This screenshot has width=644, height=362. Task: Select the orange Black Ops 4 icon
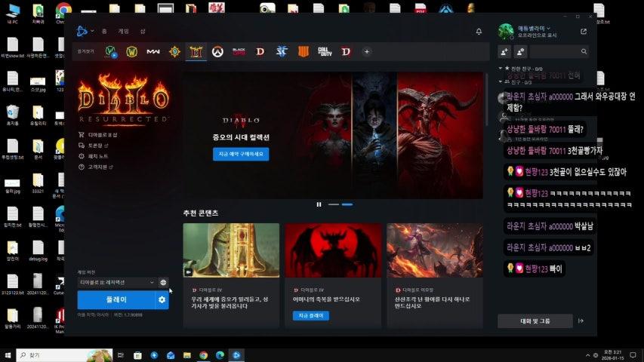[x=303, y=52]
